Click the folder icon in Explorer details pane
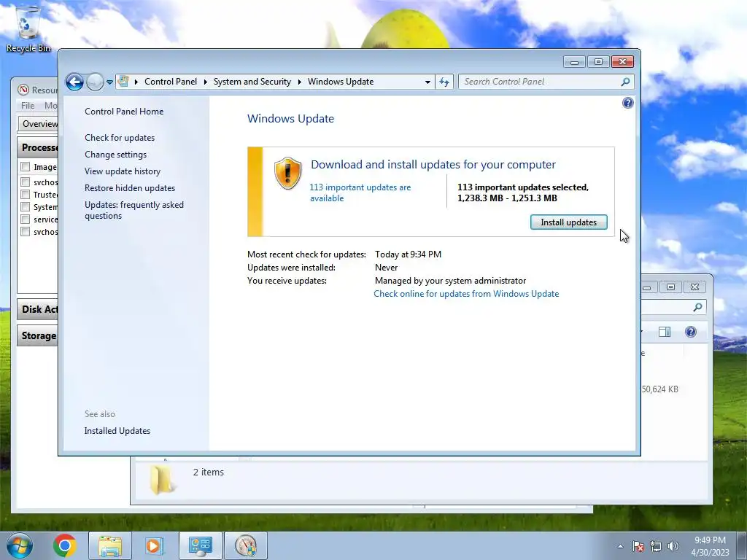The image size is (747, 560). 162,480
